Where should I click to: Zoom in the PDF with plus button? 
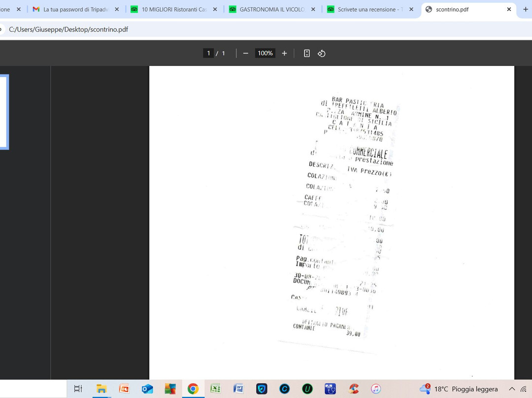[284, 53]
